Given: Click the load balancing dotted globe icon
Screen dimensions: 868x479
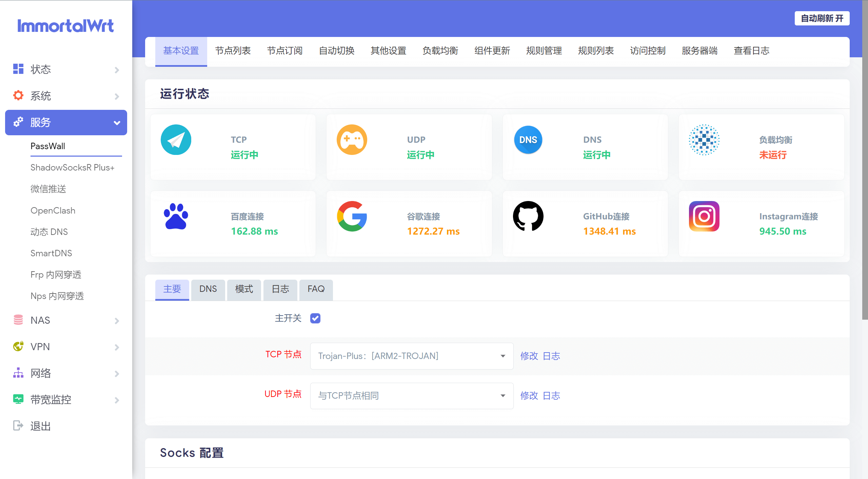Looking at the screenshot, I should pos(704,140).
